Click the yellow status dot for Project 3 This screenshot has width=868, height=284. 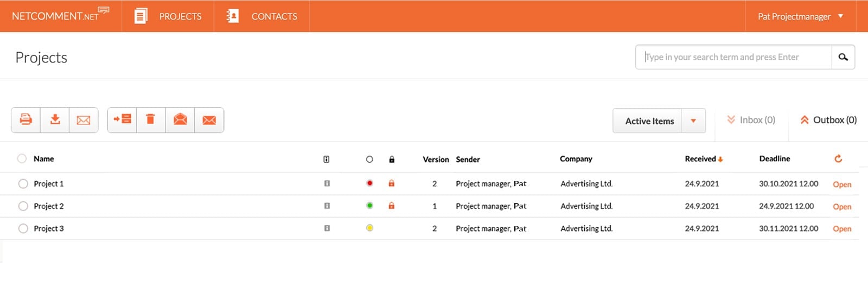[369, 228]
